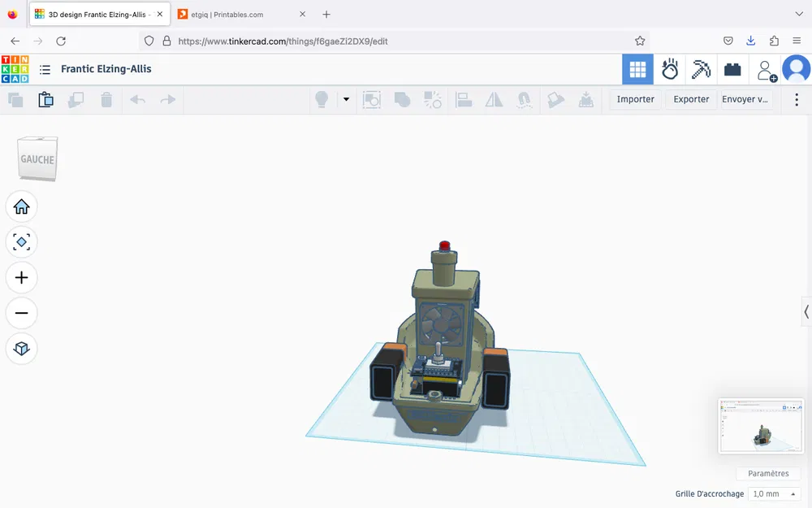812x508 pixels.
Task: Expand the dropdown arrow beside the lightbulb
Action: point(346,98)
